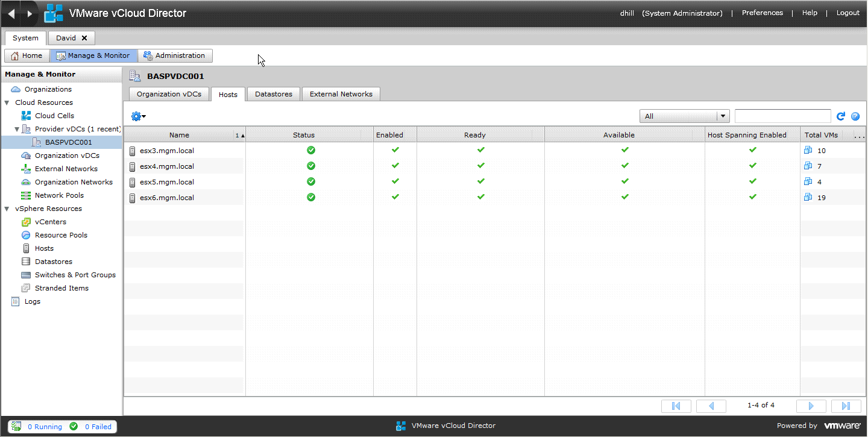Open the External Networks tab
Screen dimensions: 868x437
(x=341, y=94)
